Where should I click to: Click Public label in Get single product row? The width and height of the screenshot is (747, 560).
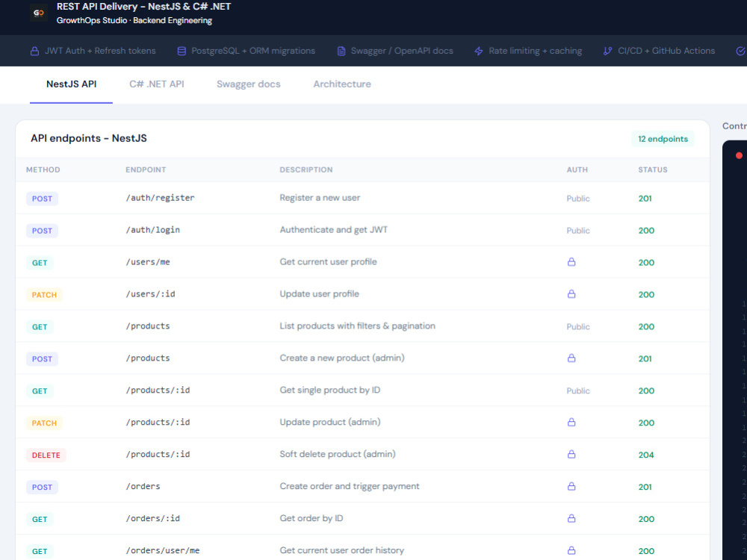tap(578, 391)
